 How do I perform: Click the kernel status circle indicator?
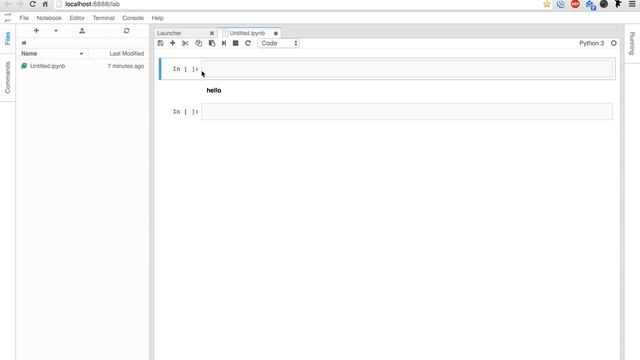coord(613,43)
